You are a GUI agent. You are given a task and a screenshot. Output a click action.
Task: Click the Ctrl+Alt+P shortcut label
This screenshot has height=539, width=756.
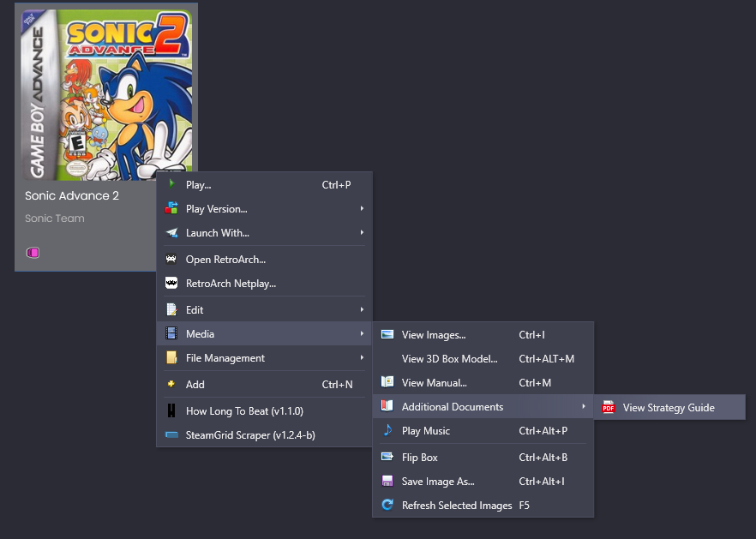coord(543,430)
